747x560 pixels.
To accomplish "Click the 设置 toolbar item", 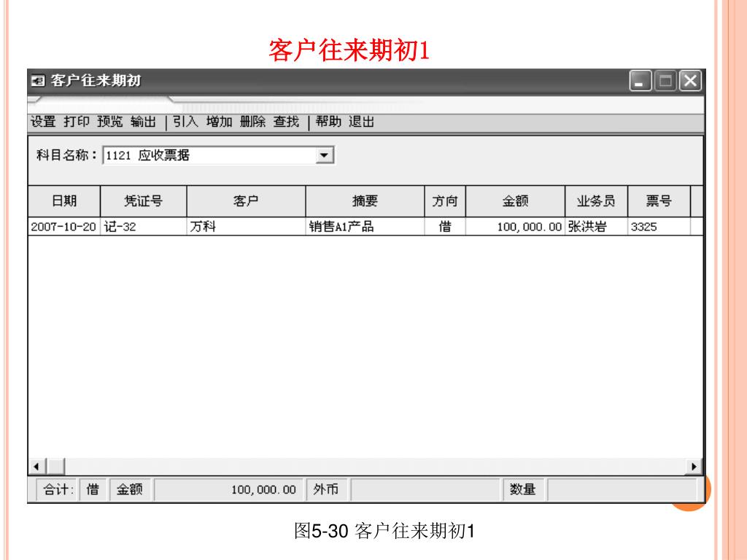I will click(43, 122).
